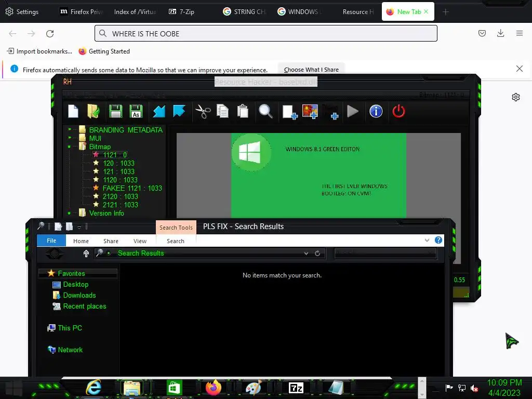Open the File menu in Explorer

click(x=51, y=241)
